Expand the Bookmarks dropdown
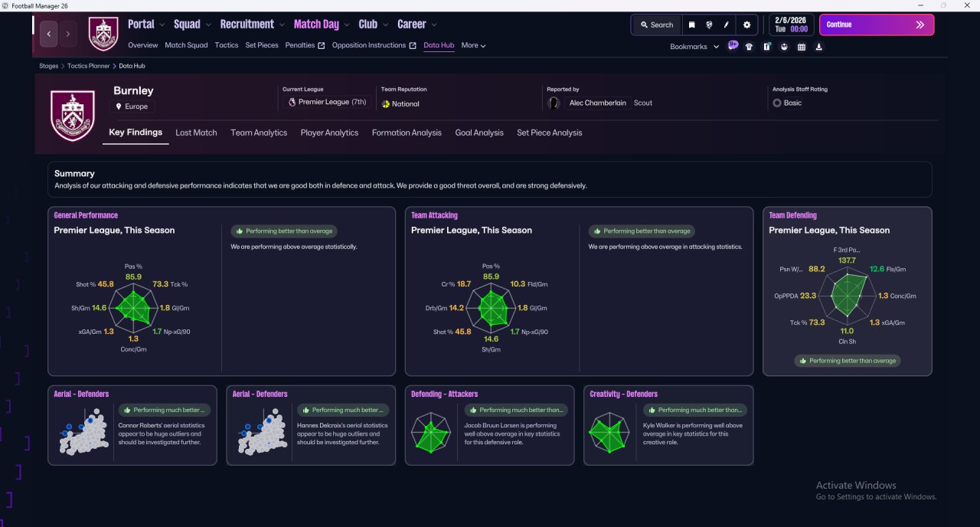 (x=694, y=47)
